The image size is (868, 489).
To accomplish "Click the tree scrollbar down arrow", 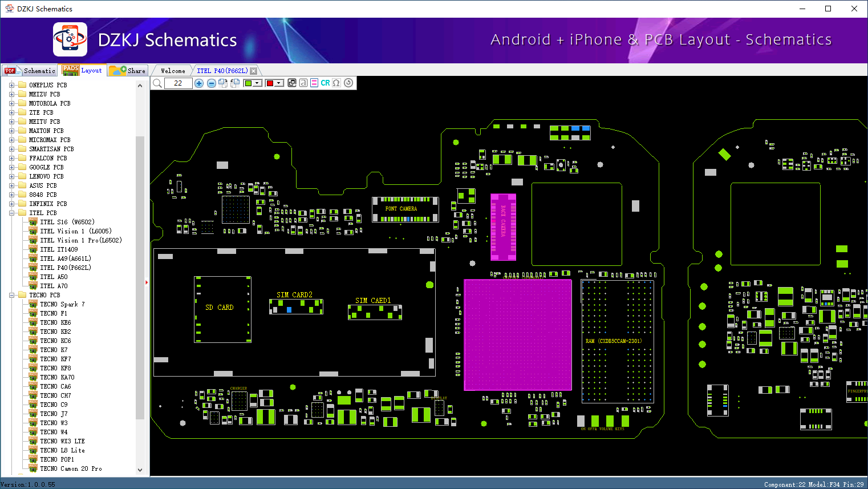I will [x=140, y=470].
